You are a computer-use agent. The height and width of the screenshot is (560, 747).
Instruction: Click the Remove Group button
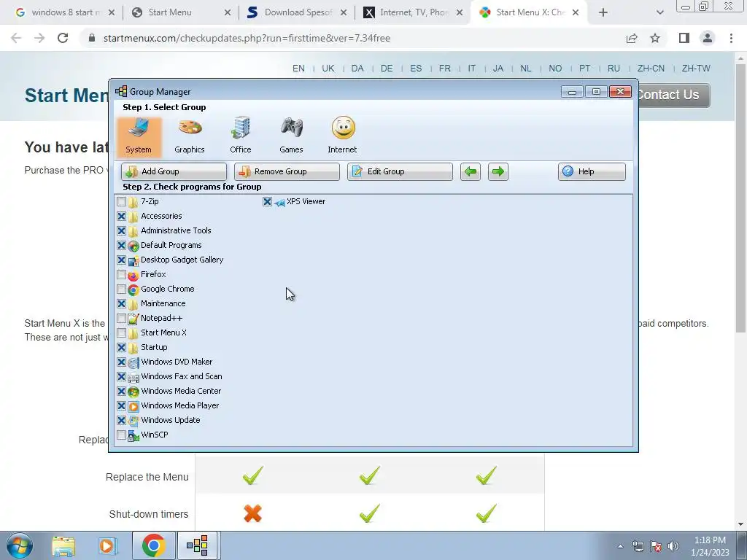(287, 171)
